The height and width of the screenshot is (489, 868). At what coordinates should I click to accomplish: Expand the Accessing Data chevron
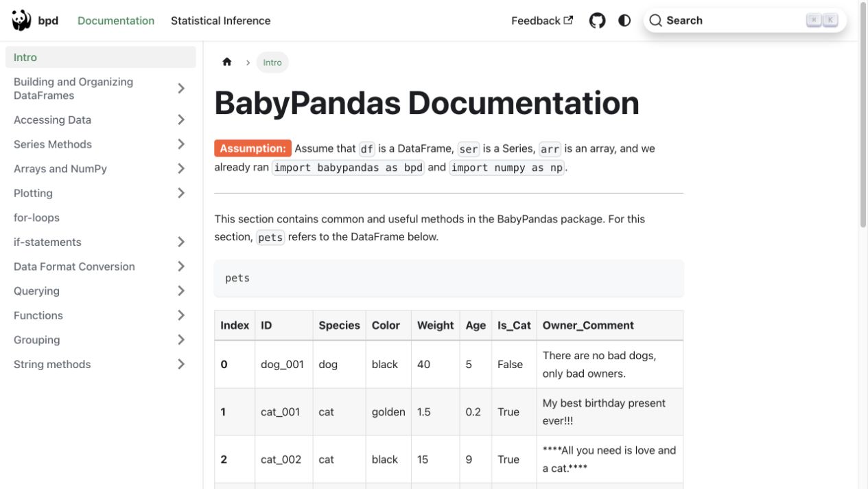[181, 120]
